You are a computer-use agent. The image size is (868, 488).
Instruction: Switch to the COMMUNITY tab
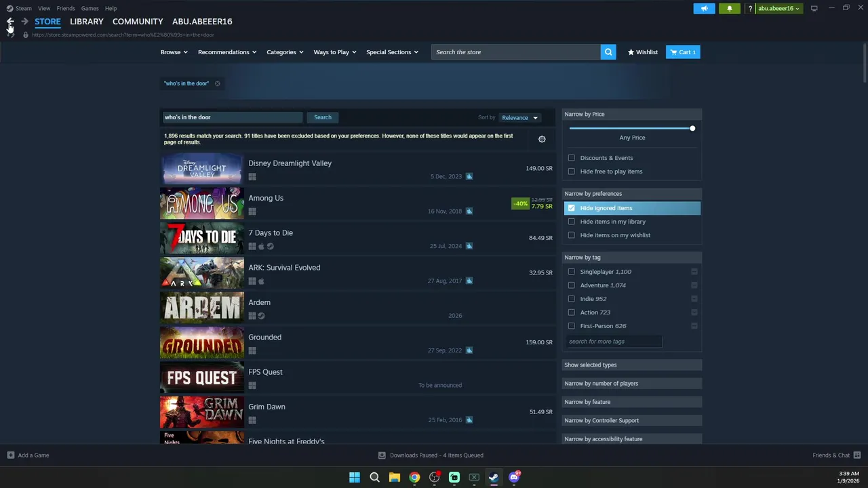138,22
